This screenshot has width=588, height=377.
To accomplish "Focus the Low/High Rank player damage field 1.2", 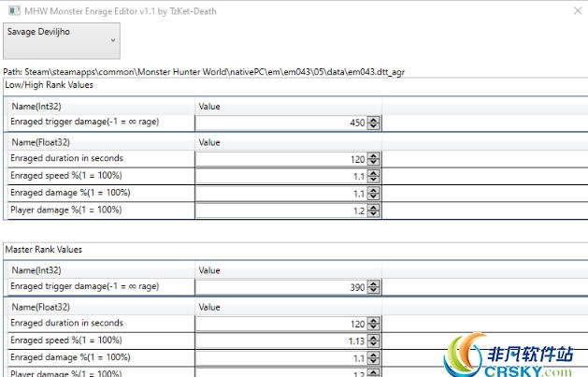I will [x=280, y=210].
